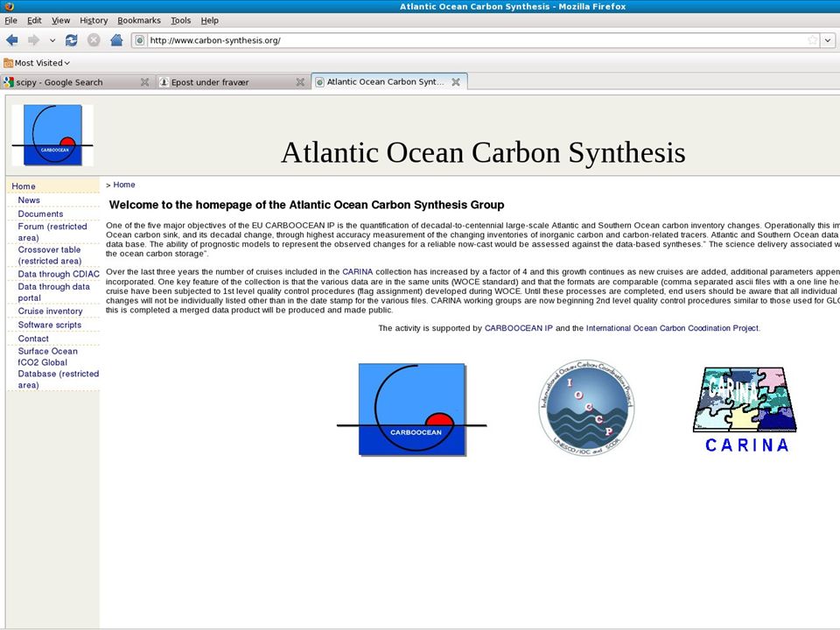Click the Welcome to the homepage heading
The height and width of the screenshot is (630, 840).
306,205
